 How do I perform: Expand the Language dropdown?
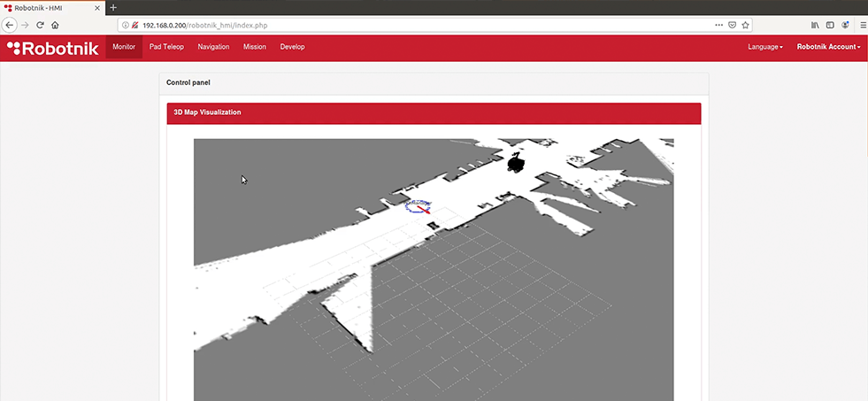click(765, 47)
